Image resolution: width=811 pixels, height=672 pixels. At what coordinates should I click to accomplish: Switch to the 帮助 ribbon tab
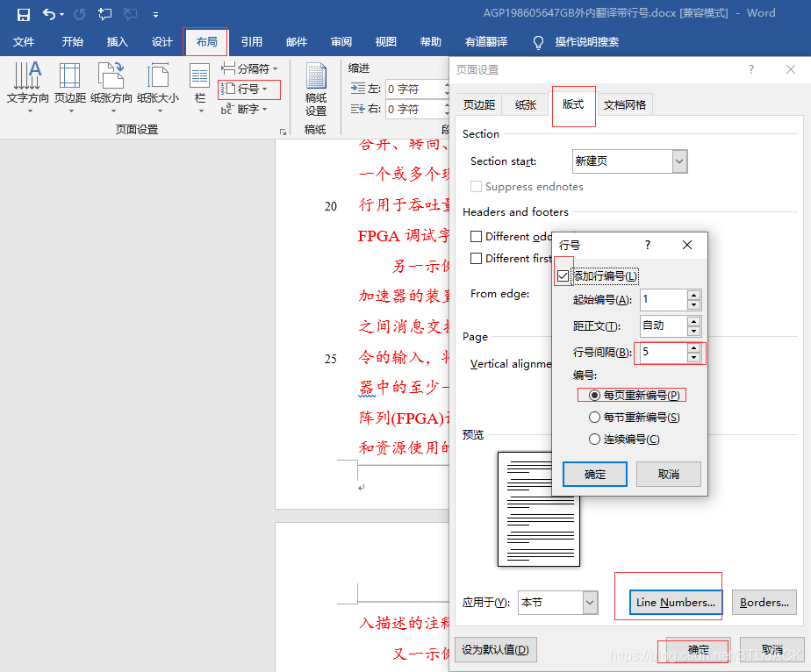[x=431, y=42]
